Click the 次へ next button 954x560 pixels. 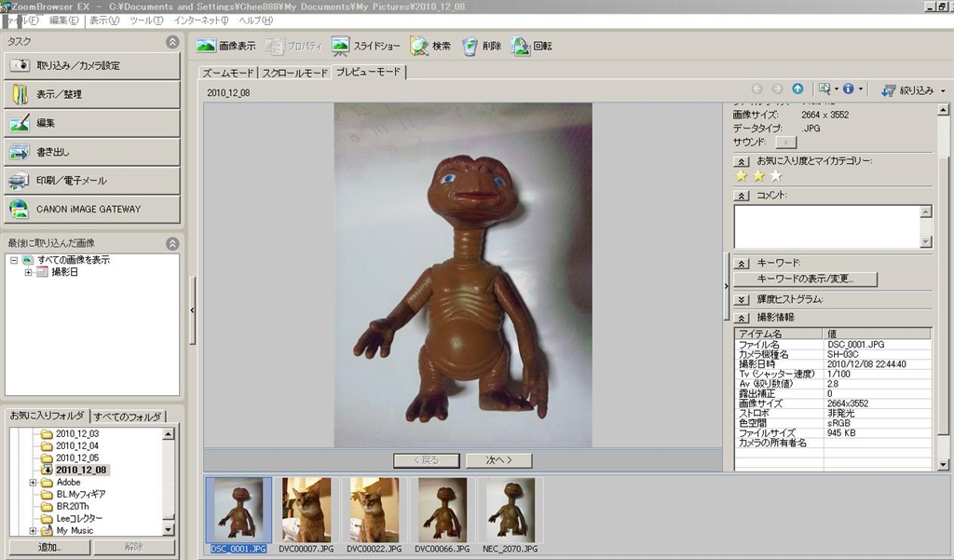(497, 459)
